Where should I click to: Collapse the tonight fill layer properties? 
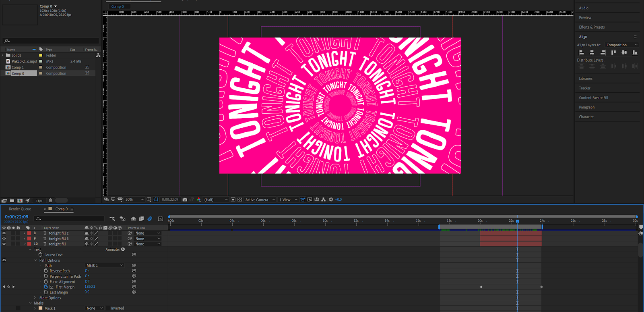(x=25, y=244)
